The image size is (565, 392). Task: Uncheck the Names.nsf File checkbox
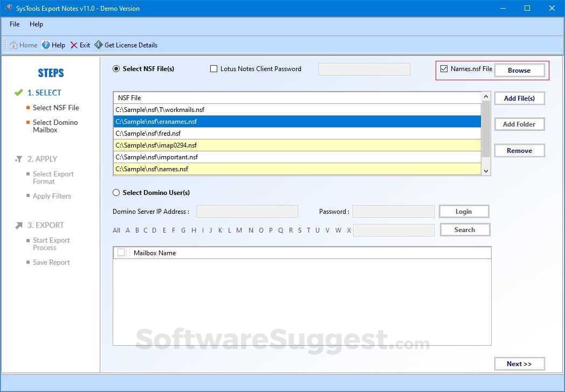pyautogui.click(x=444, y=68)
